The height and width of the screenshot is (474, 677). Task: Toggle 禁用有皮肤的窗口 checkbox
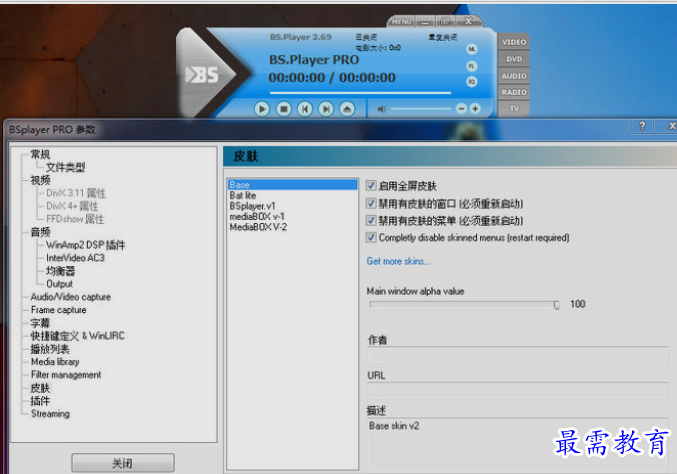tap(371, 203)
